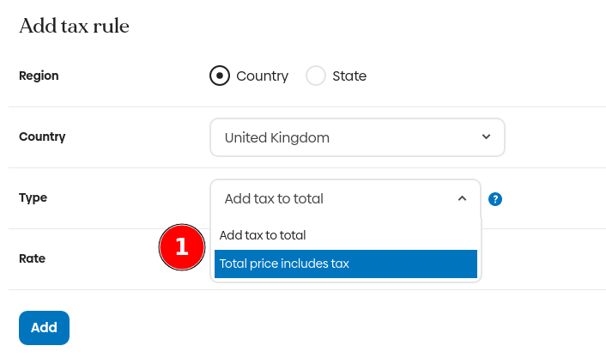Click the bold Type row label
This screenshot has height=364, width=606.
pos(33,197)
